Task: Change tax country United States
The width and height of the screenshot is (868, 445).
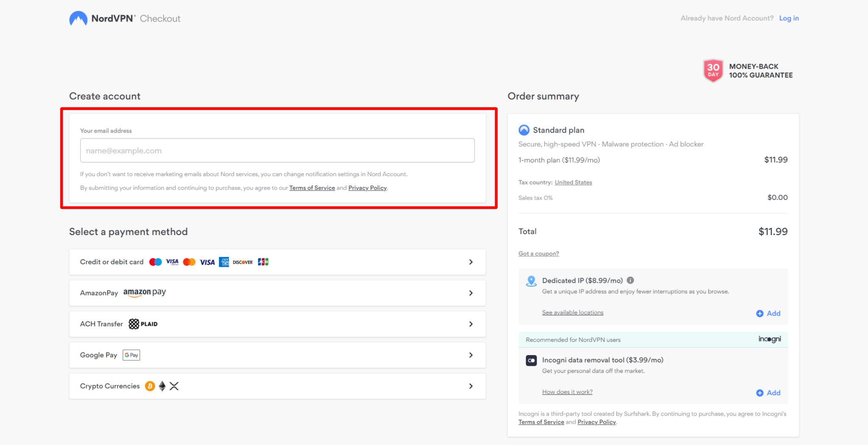Action: (x=573, y=182)
